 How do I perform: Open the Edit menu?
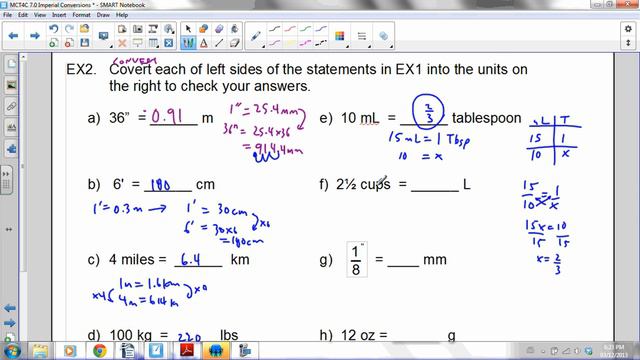tap(23, 15)
